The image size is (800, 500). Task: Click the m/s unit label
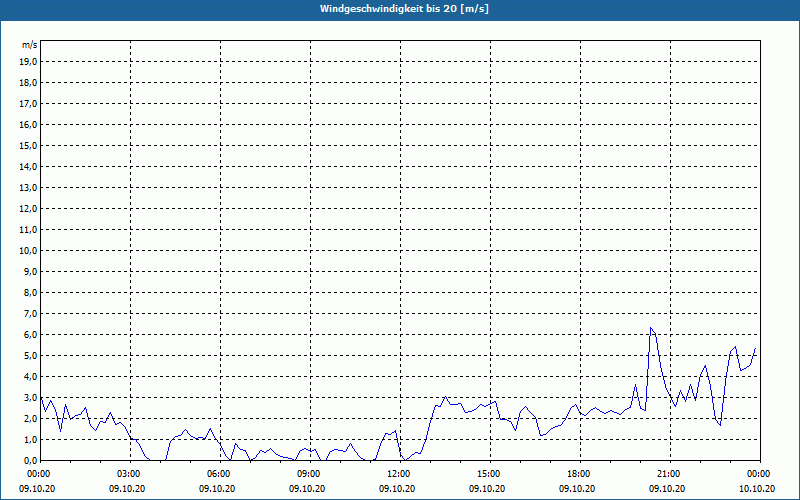[x=30, y=45]
